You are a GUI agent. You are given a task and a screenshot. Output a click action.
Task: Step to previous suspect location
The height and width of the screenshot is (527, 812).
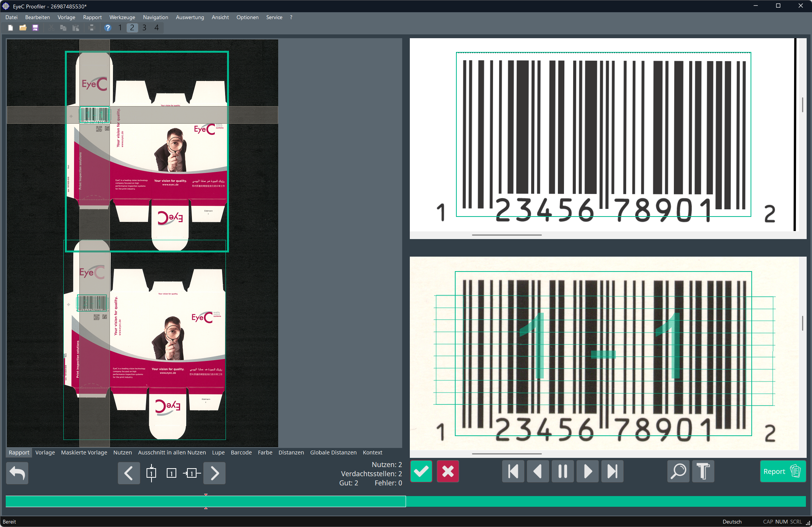tap(538, 472)
